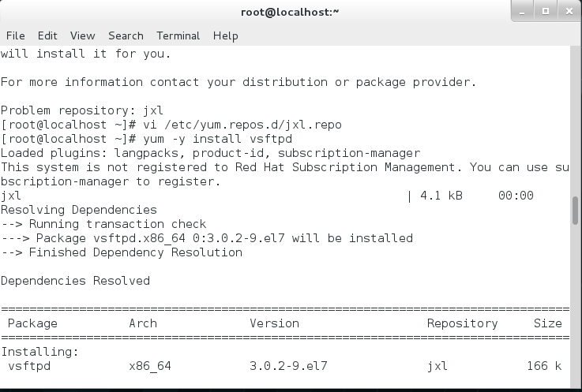Image resolution: width=582 pixels, height=392 pixels.
Task: Open the File menu
Action: tap(15, 35)
